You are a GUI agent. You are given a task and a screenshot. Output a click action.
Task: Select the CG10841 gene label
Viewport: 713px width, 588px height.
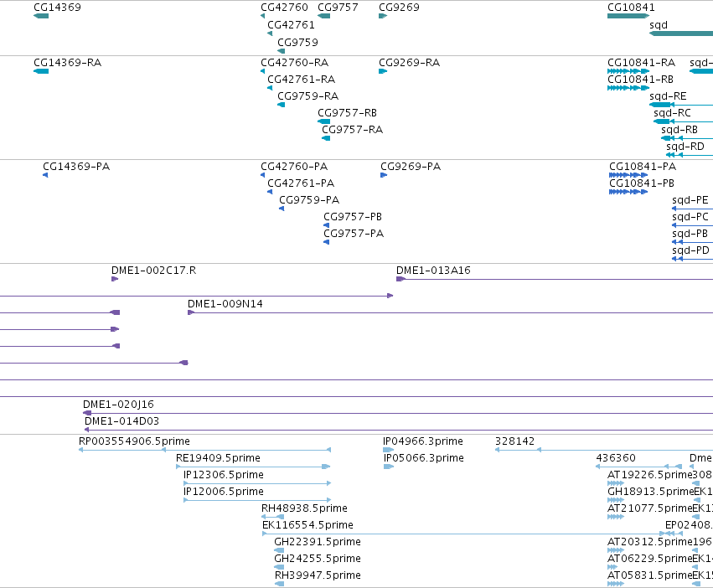pos(631,8)
